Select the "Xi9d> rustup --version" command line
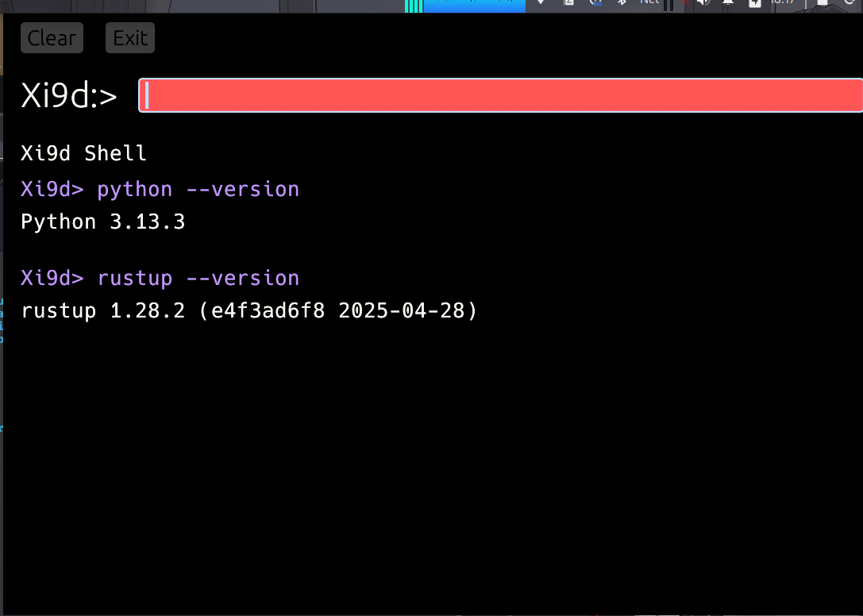Screen dimensions: 863x616 coord(160,278)
